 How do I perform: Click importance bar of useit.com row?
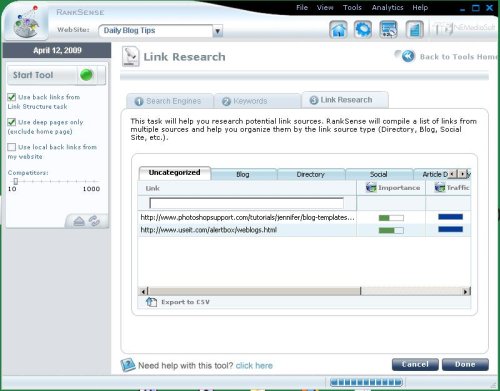[x=391, y=230]
